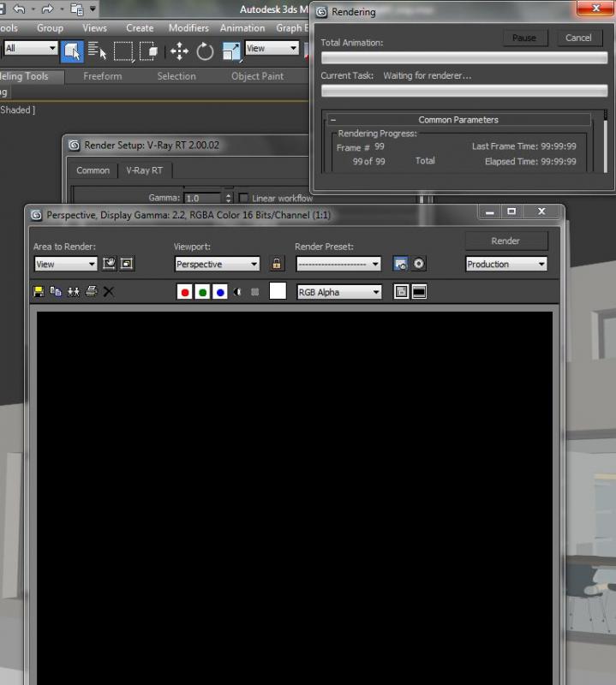Pick the Select and Scale tool
Image resolution: width=616 pixels, height=685 pixels.
[x=230, y=51]
